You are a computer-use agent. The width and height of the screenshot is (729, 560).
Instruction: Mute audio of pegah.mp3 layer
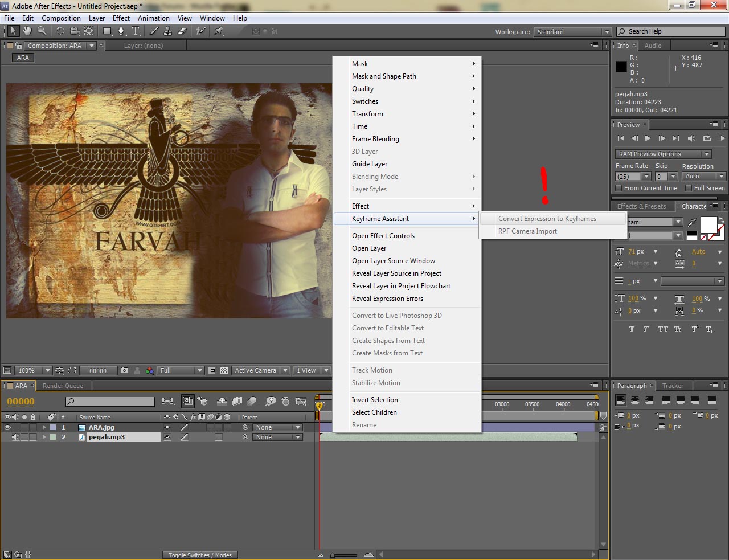(16, 437)
